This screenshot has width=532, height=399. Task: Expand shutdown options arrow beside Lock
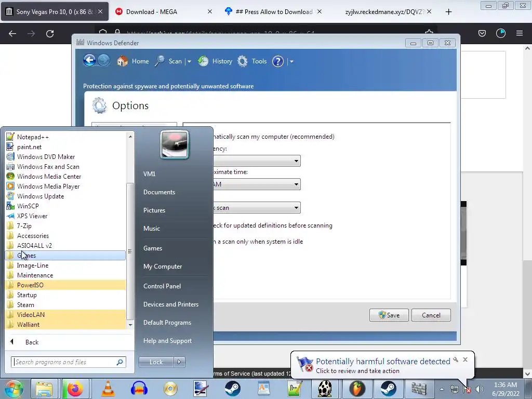pyautogui.click(x=179, y=362)
